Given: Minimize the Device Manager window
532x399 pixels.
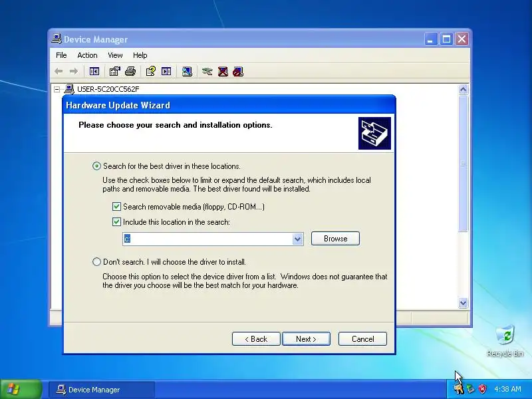Looking at the screenshot, I should coord(430,39).
